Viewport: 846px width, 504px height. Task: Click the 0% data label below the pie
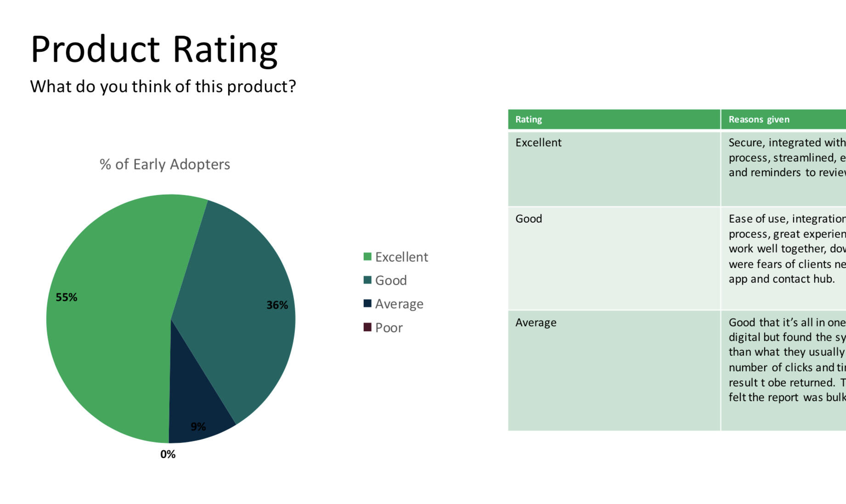tap(168, 454)
